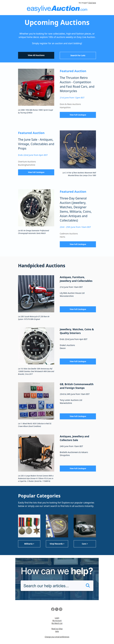Image resolution: width=114 pixels, height=644 pixels.
Task: Open the My Watch List link
Action: click(57, 623)
